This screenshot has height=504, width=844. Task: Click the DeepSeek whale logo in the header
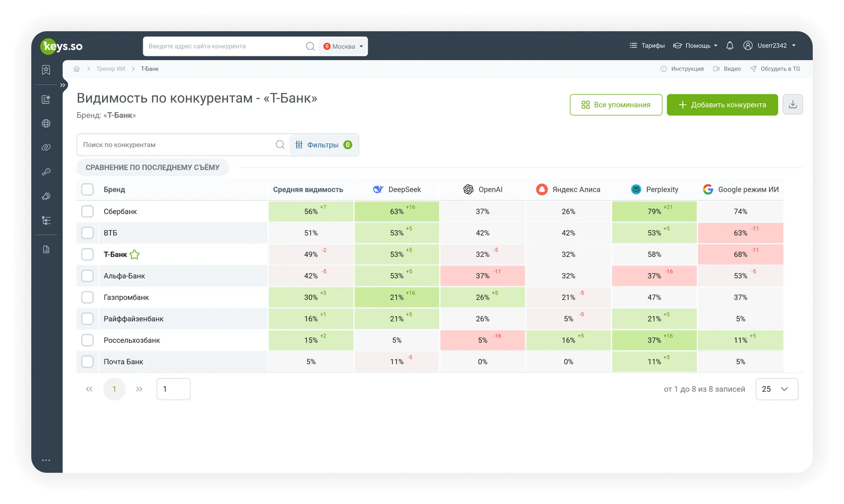[378, 189]
